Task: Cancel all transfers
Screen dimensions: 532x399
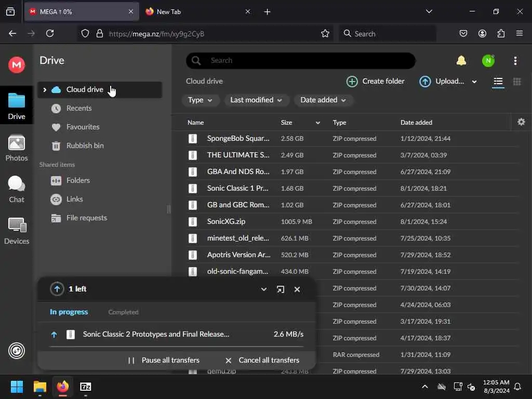Action: coord(262,361)
